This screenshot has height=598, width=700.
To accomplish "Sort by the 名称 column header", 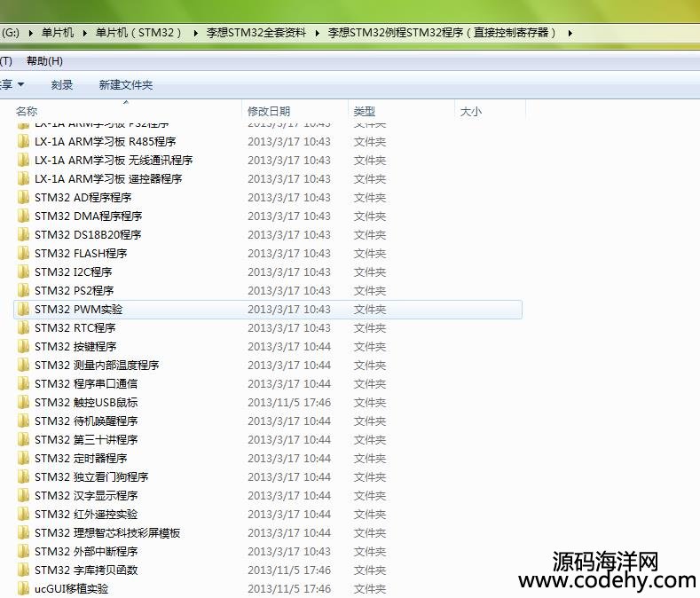I will pos(27,112).
